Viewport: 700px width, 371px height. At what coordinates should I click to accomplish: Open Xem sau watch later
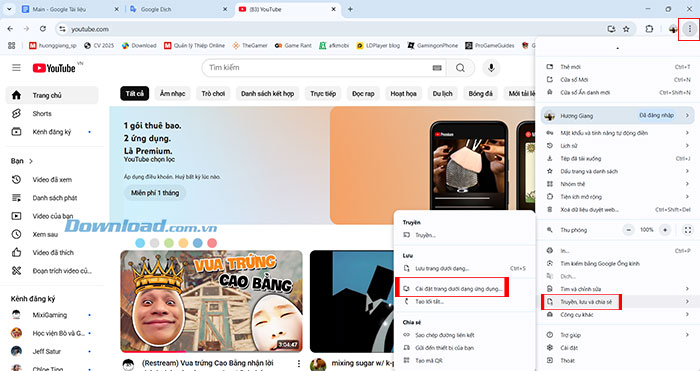(52, 234)
